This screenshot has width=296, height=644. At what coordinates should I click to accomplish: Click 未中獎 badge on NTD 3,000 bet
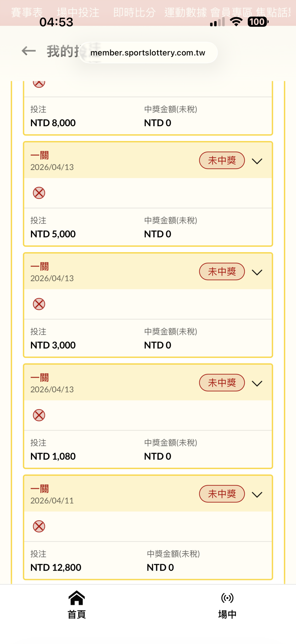(x=222, y=272)
